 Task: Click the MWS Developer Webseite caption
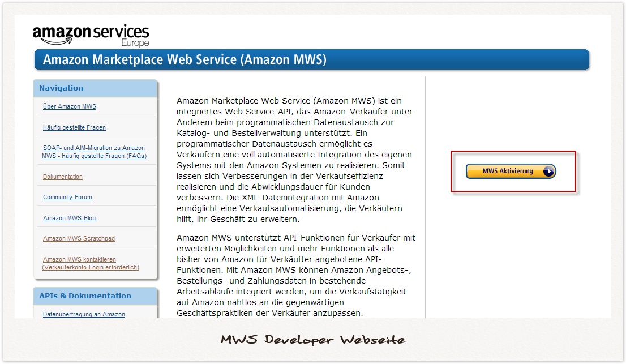tap(312, 340)
